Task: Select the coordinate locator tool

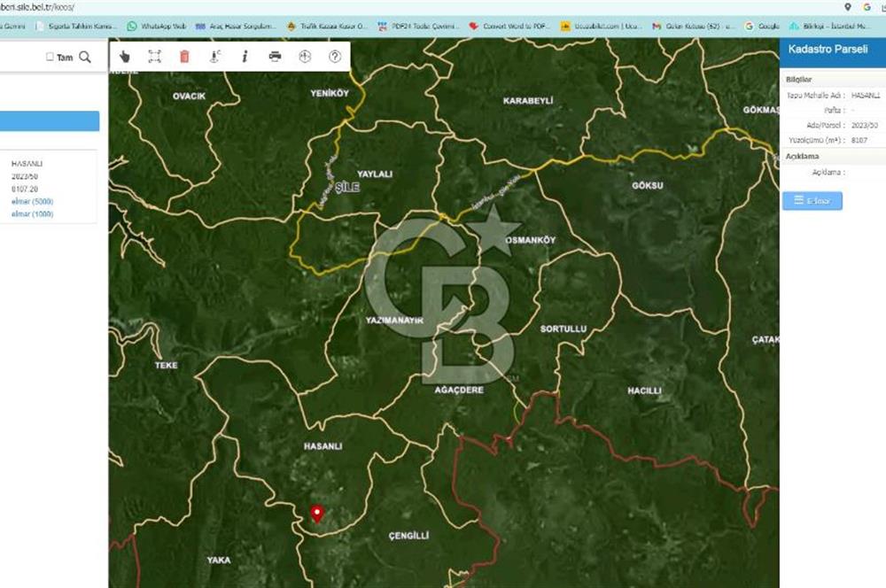Action: pyautogui.click(x=214, y=57)
